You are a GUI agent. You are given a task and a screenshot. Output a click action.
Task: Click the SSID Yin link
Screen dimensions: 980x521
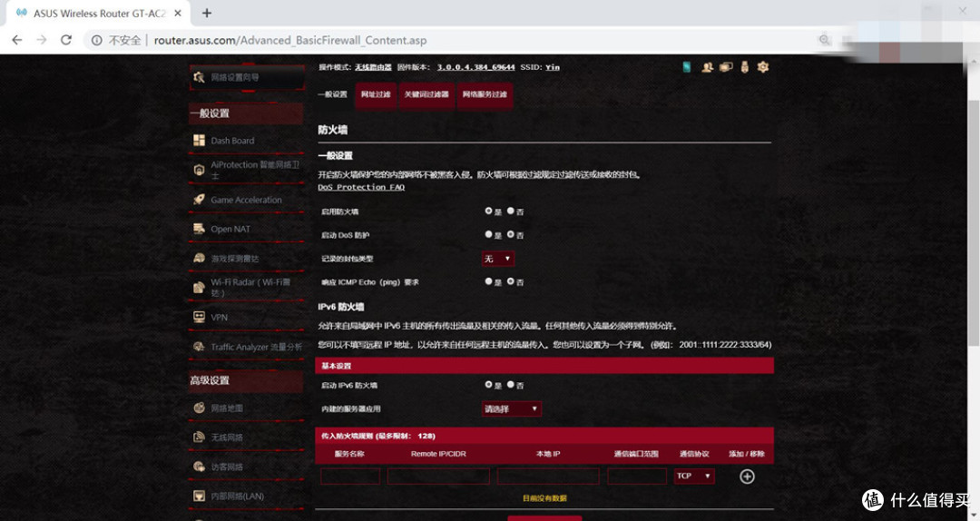point(553,67)
